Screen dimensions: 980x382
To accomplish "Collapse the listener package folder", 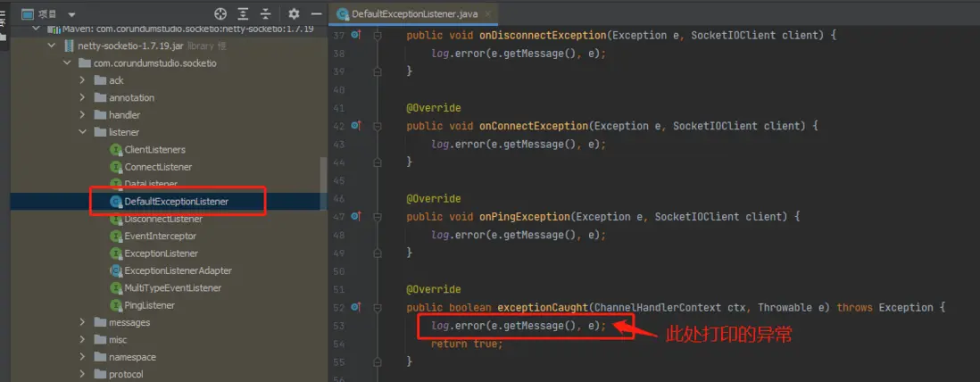I will tap(82, 132).
